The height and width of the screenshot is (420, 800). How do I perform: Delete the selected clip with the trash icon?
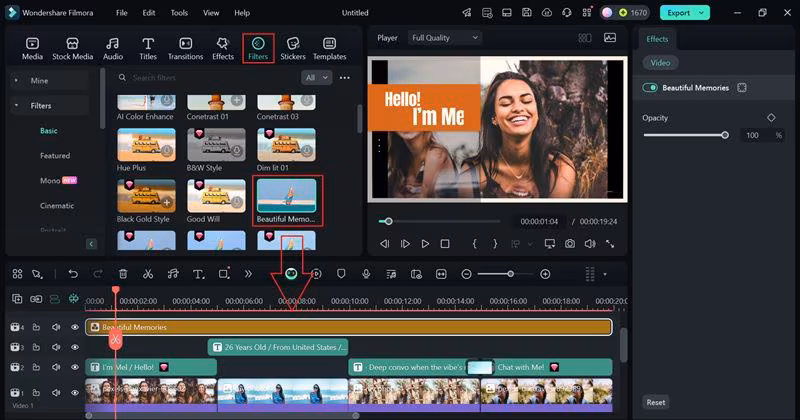123,274
